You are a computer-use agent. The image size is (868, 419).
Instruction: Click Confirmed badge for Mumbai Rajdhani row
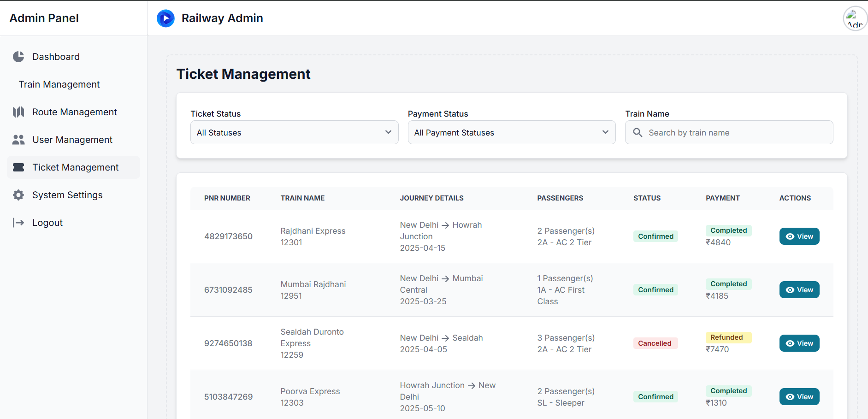655,290
